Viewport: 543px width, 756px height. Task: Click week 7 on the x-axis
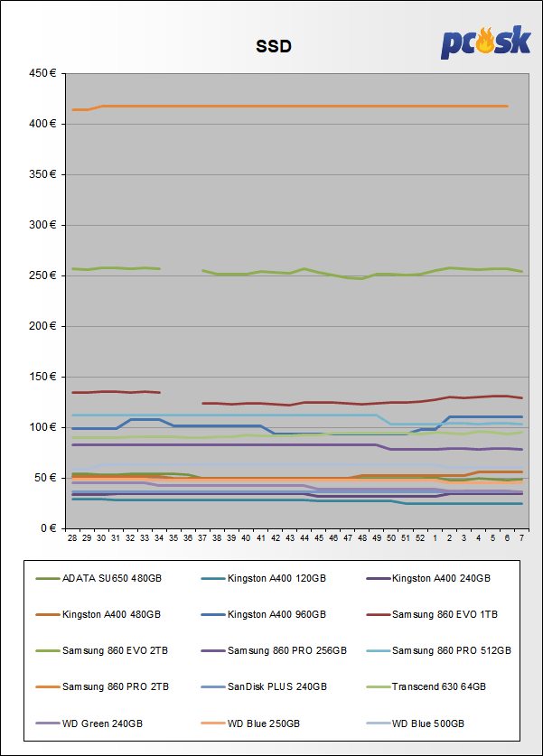tap(522, 538)
